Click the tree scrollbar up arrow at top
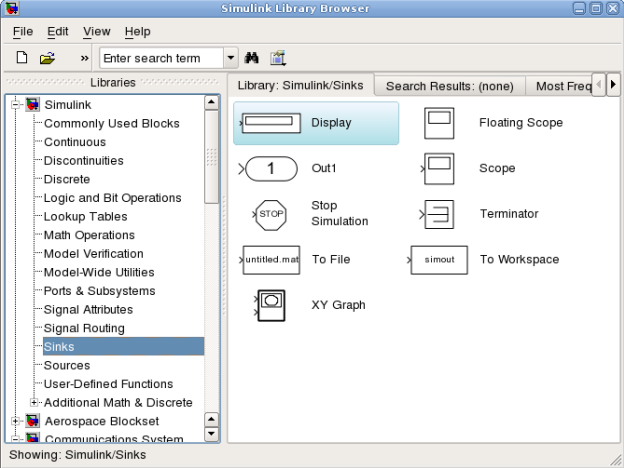 pos(211,103)
